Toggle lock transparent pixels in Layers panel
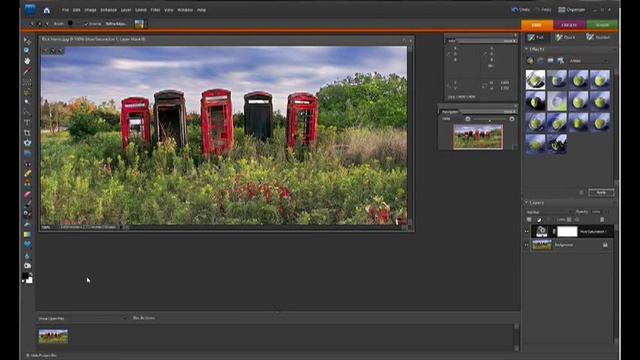This screenshot has width=640, height=360. click(x=569, y=220)
